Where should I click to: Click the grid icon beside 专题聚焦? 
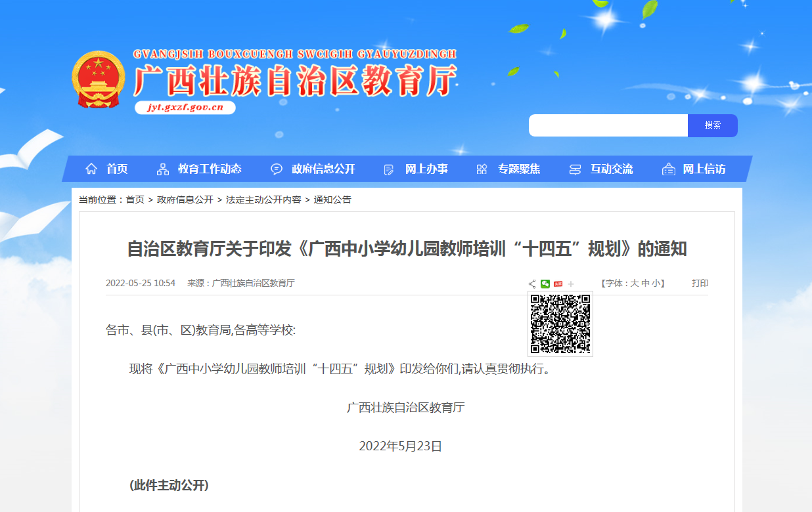pyautogui.click(x=482, y=169)
